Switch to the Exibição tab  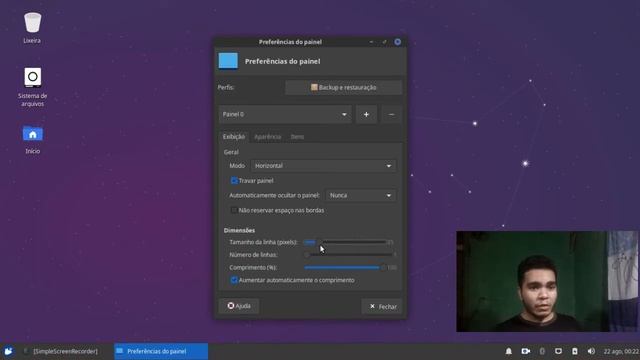click(234, 137)
